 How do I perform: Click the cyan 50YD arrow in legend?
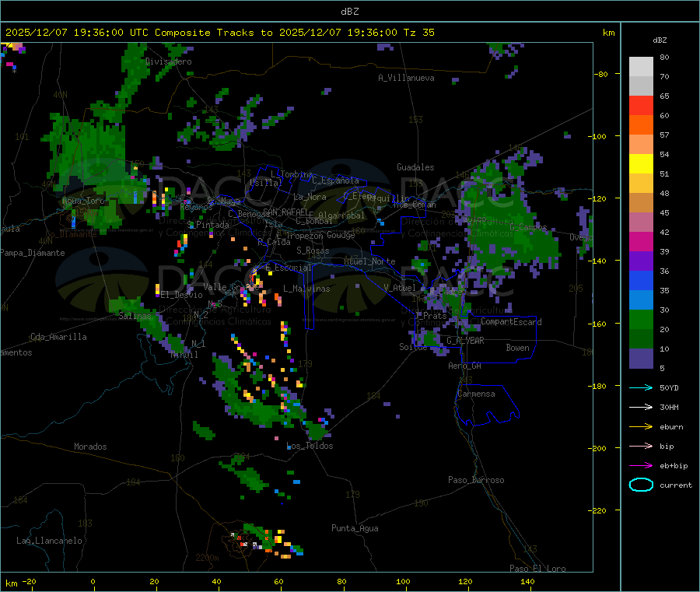point(641,387)
